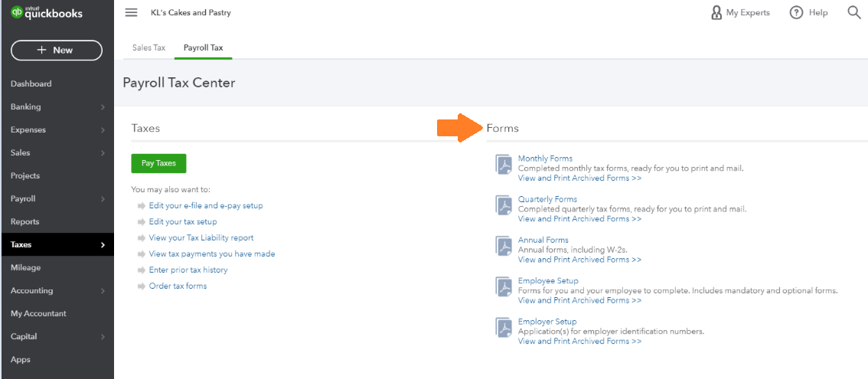
Task: Click the Quarterly Forms PDF icon
Action: pyautogui.click(x=504, y=206)
